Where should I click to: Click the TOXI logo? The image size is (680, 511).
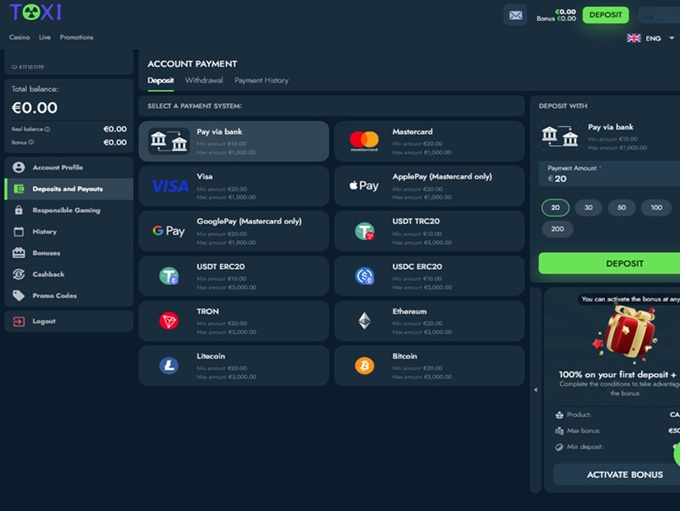35,13
